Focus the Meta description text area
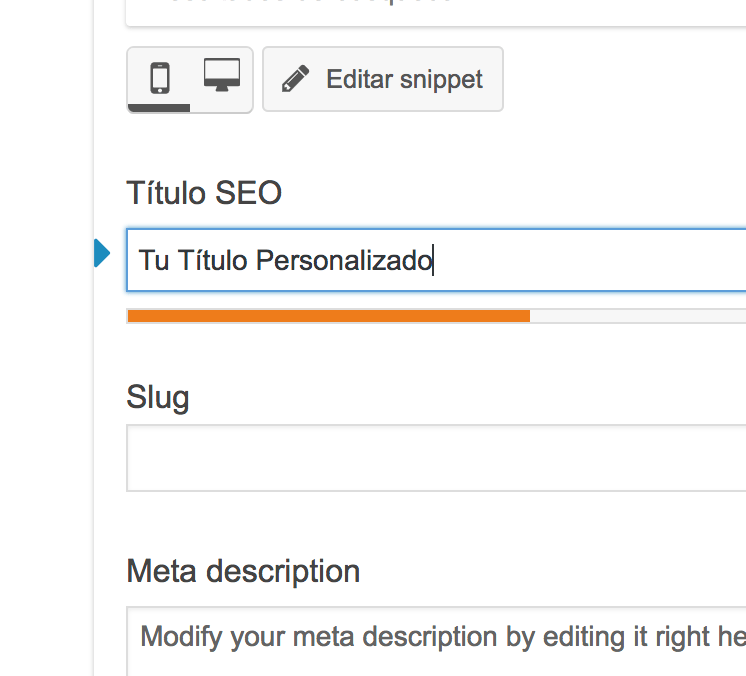The height and width of the screenshot is (676, 746). point(436,641)
